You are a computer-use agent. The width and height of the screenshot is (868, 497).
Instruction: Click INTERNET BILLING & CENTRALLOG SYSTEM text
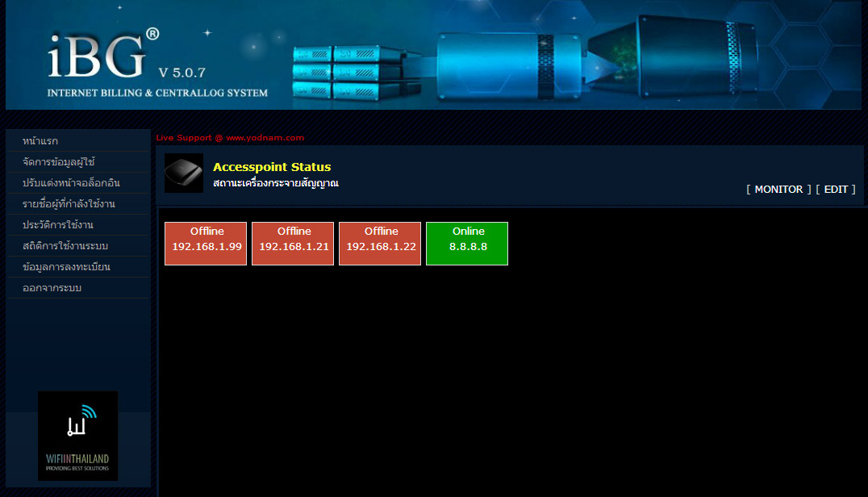click(x=157, y=93)
